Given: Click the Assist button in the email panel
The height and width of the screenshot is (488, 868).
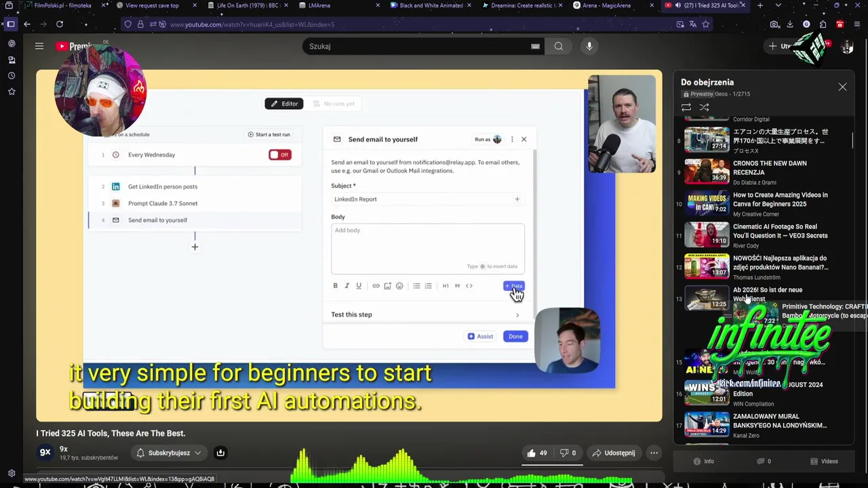Looking at the screenshot, I should 480,336.
